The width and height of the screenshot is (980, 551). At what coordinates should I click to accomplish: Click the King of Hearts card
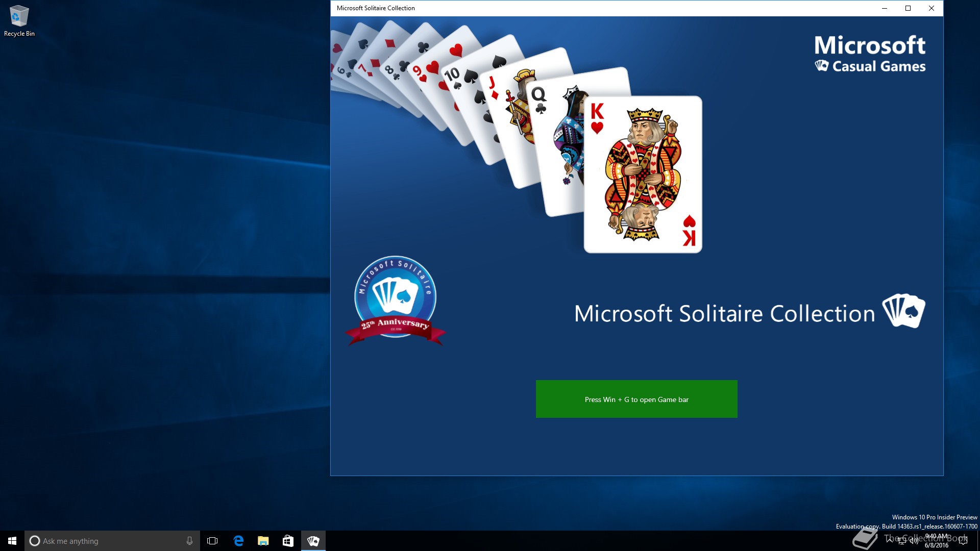643,174
